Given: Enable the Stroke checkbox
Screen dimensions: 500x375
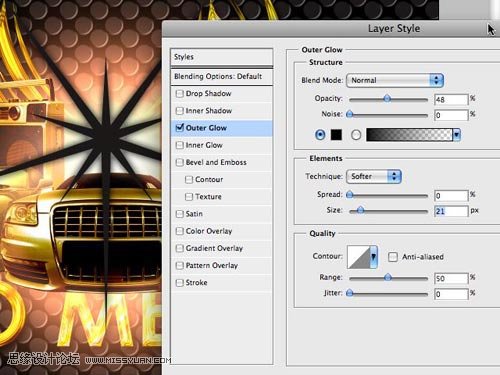Looking at the screenshot, I should tap(180, 283).
